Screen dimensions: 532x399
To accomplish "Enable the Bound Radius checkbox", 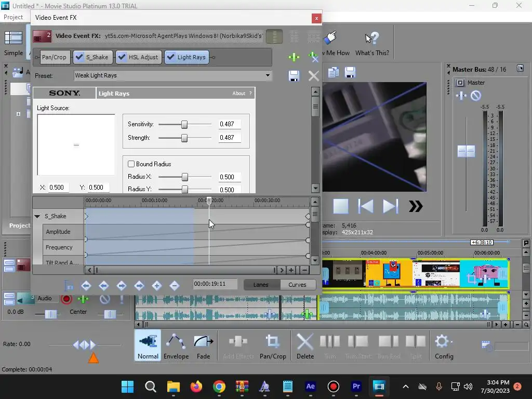I will 131,164.
